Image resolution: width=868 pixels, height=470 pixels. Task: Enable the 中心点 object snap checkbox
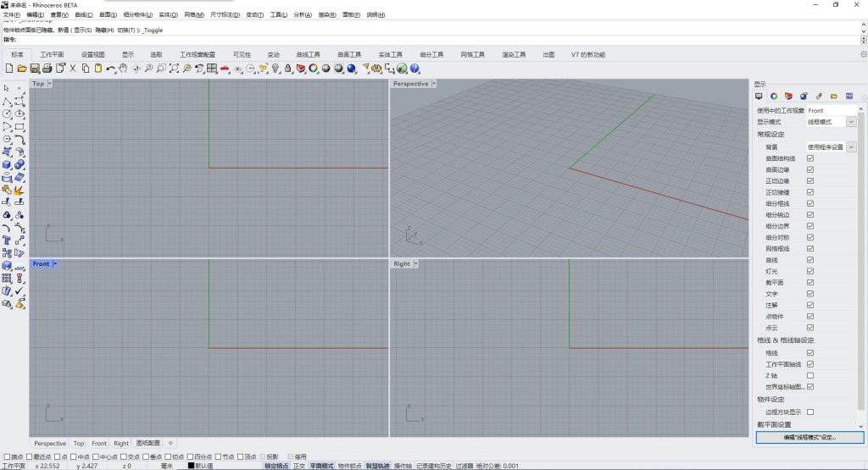96,456
